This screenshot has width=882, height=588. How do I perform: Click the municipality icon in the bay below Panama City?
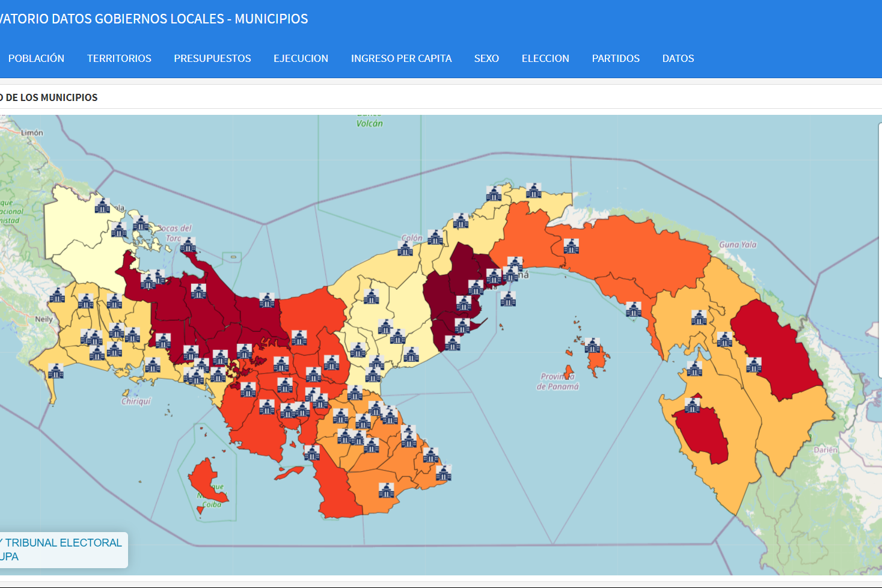click(508, 299)
